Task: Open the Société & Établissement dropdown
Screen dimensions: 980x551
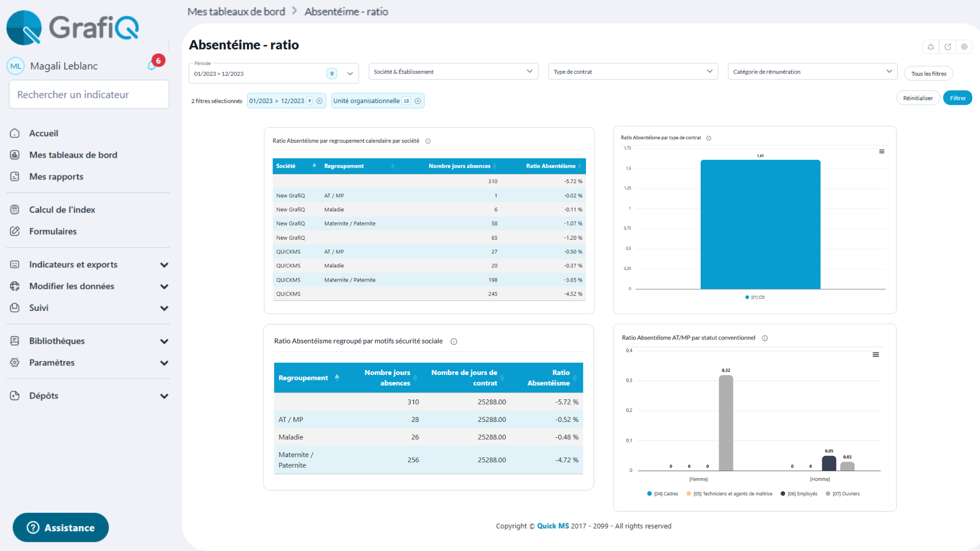Action: (453, 72)
